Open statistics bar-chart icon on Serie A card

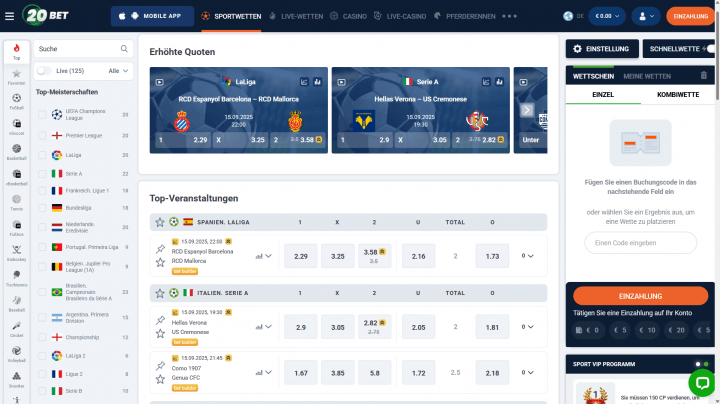click(x=499, y=82)
